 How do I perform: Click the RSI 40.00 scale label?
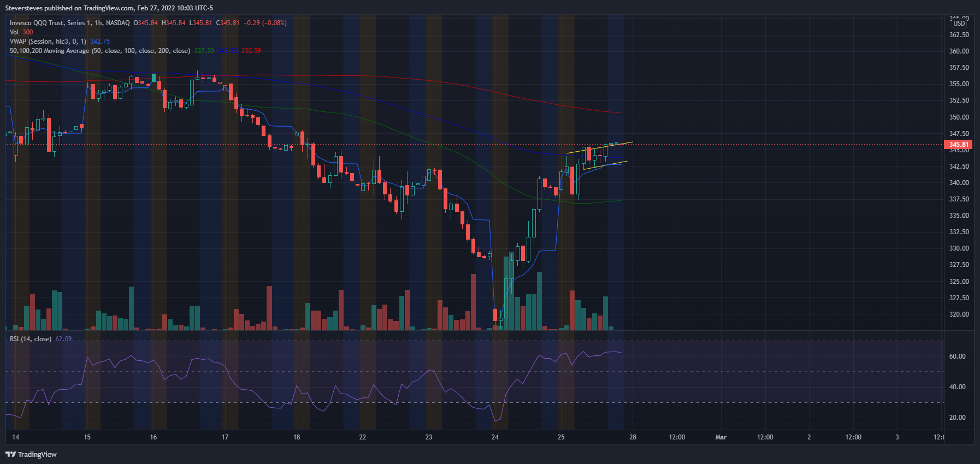click(958, 387)
